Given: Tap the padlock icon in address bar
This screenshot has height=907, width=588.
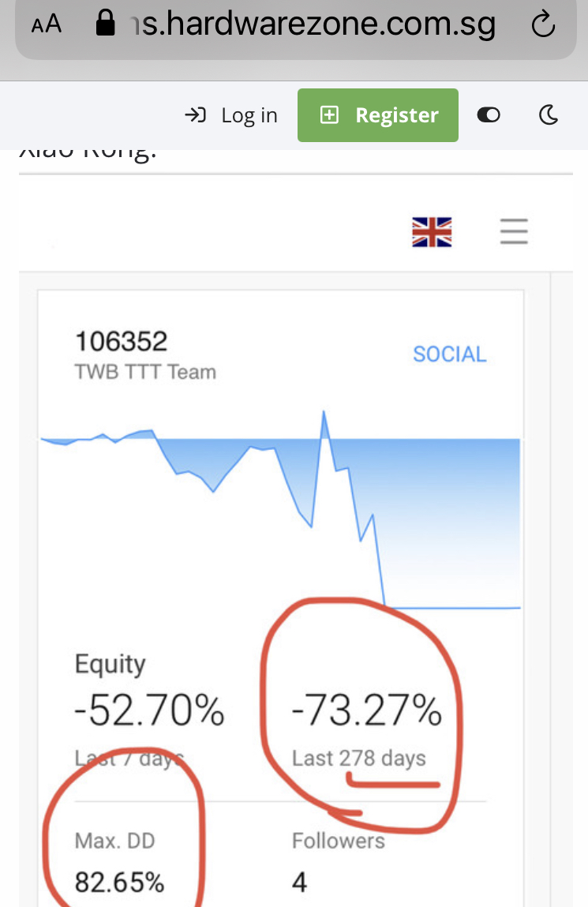Looking at the screenshot, I should [105, 23].
